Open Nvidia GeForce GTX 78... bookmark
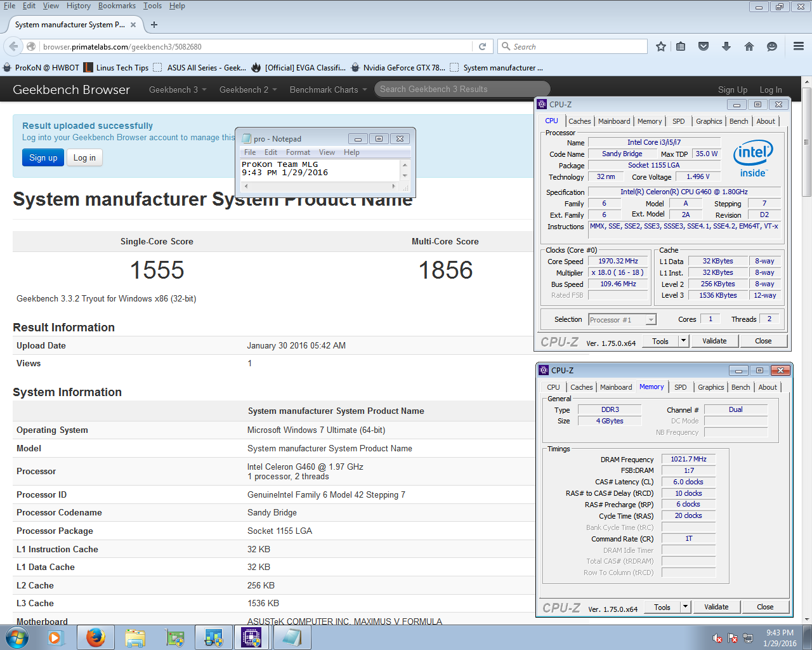This screenshot has width=812, height=650. click(398, 68)
